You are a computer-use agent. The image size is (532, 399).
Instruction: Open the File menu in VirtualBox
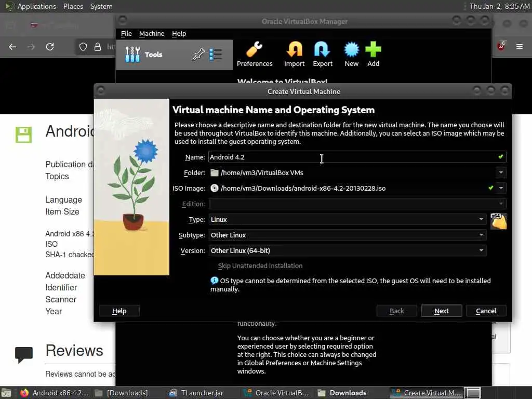126,34
